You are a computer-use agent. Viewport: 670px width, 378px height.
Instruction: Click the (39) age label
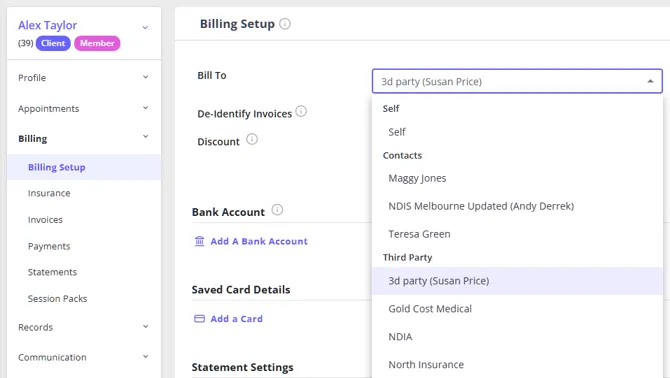pyautogui.click(x=26, y=43)
